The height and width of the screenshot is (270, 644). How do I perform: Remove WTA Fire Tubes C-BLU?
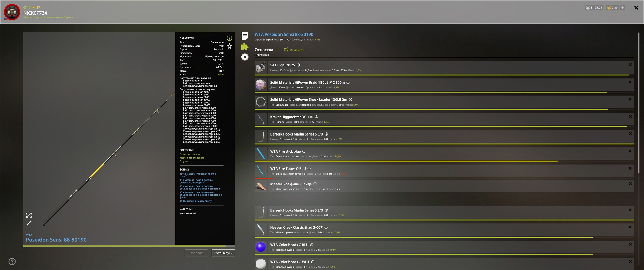click(630, 168)
